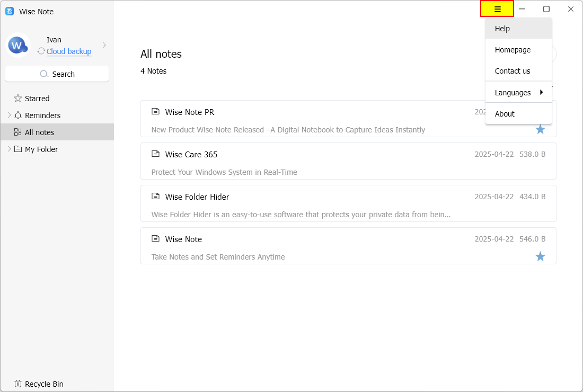Click the Reminders bell icon
583x392 pixels.
point(18,115)
